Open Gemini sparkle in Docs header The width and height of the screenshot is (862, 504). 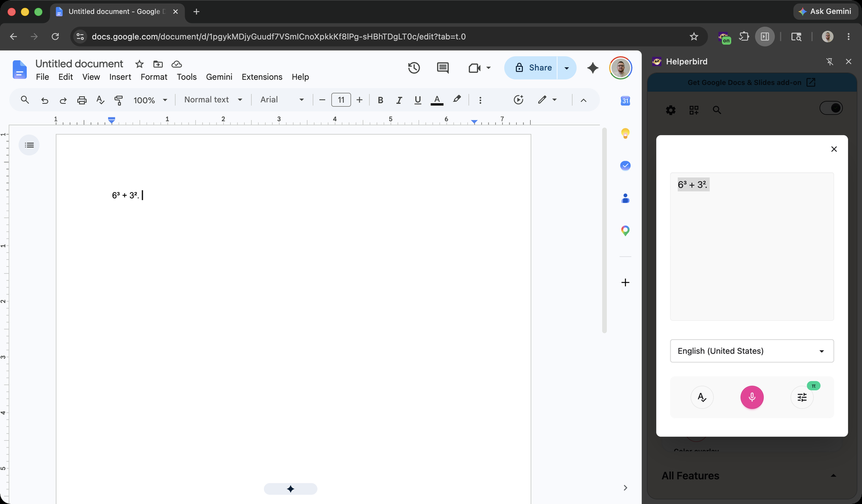(x=593, y=68)
